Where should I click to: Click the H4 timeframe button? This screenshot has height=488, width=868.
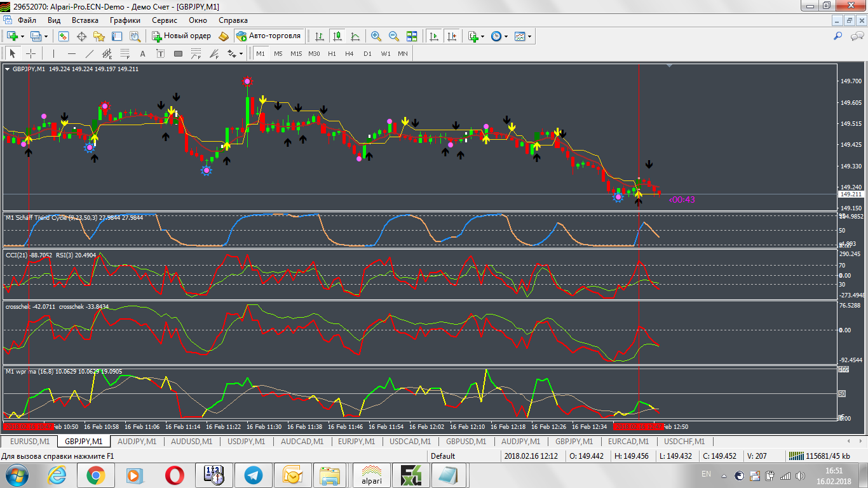[349, 53]
